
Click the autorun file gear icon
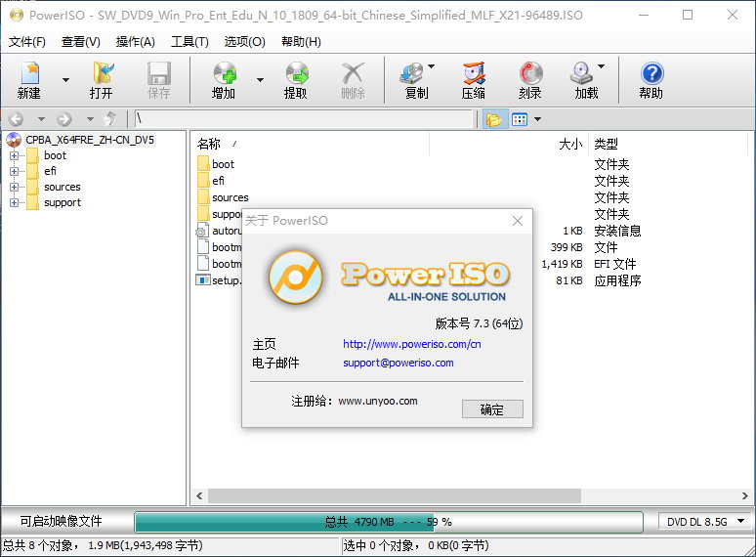click(202, 230)
